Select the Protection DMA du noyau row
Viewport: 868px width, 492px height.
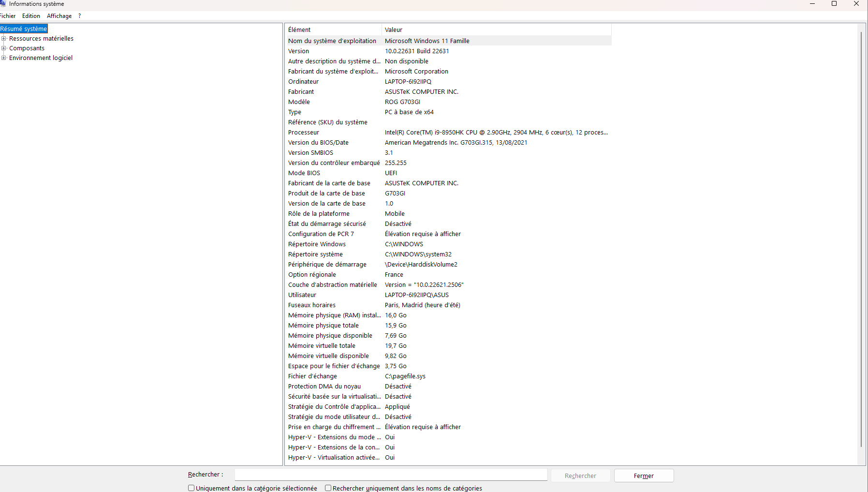pos(449,386)
